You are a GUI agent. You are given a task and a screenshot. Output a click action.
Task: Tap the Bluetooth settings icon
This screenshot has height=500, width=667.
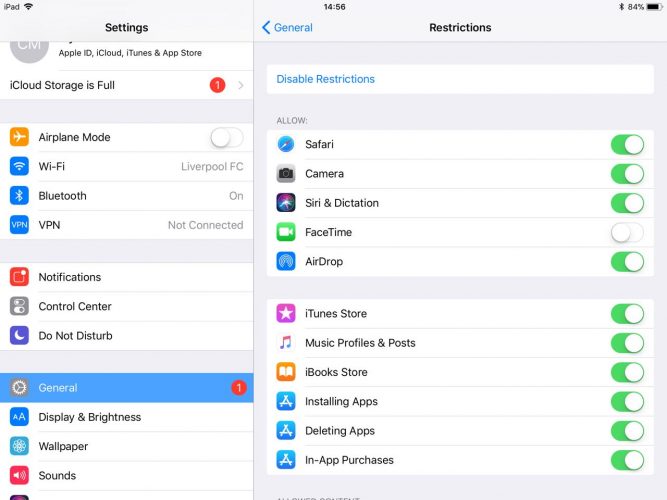tap(19, 196)
